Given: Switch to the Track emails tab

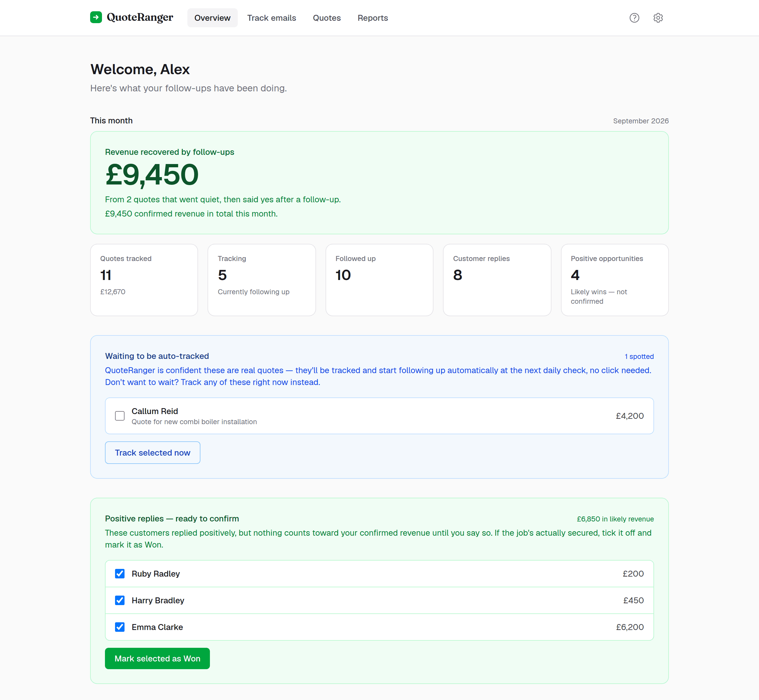Looking at the screenshot, I should [271, 18].
